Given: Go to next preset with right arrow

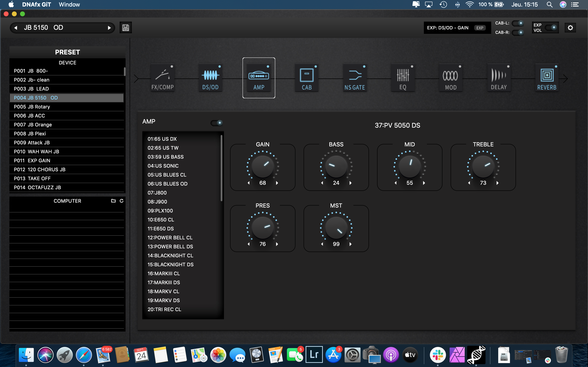Looking at the screenshot, I should [109, 28].
